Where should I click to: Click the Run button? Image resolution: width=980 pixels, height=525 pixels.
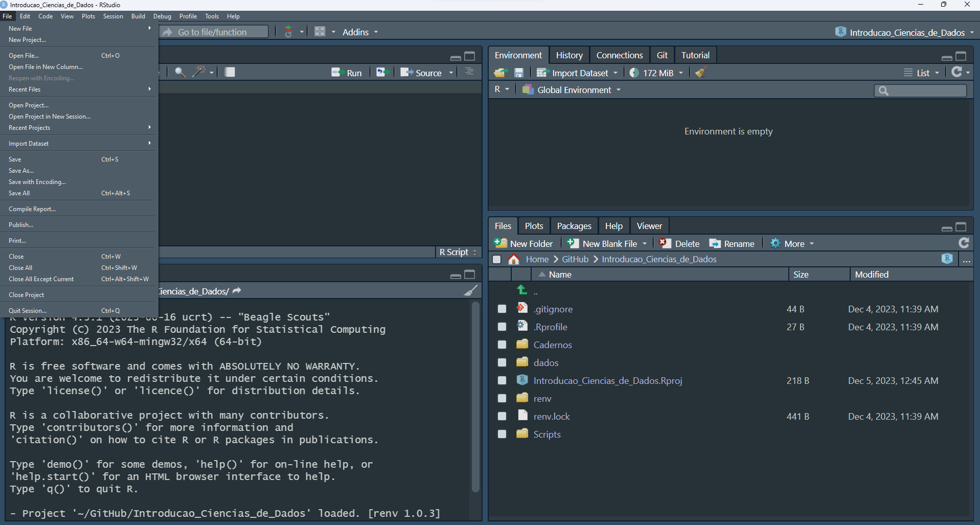point(347,73)
